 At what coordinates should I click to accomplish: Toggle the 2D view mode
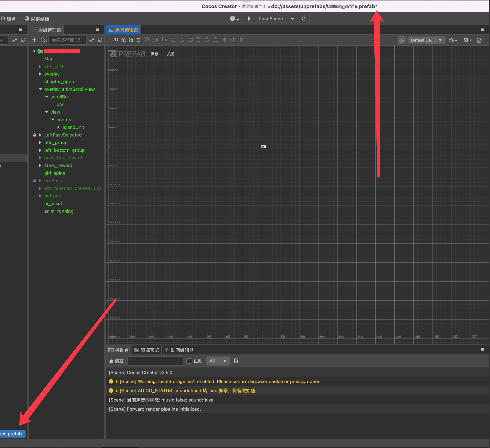click(115, 40)
